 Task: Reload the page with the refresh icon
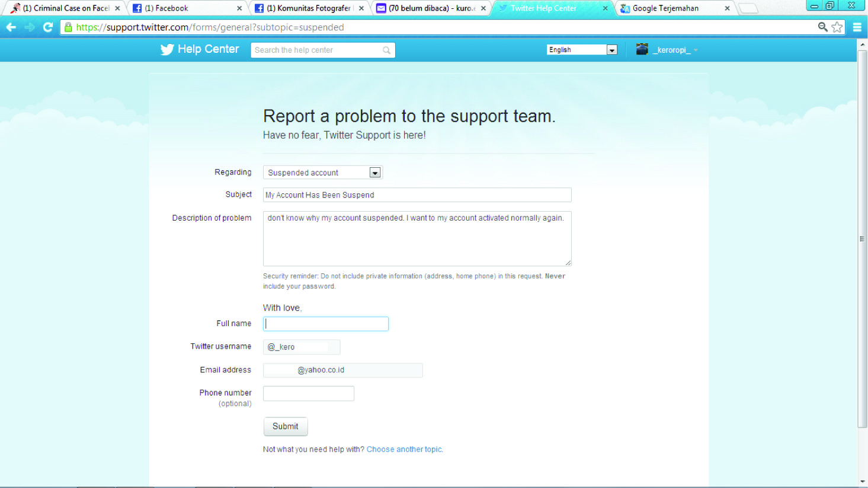(48, 27)
